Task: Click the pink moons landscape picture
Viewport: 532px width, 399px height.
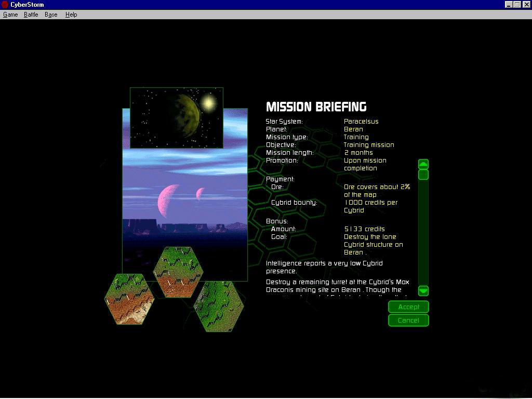Action: pyautogui.click(x=184, y=197)
